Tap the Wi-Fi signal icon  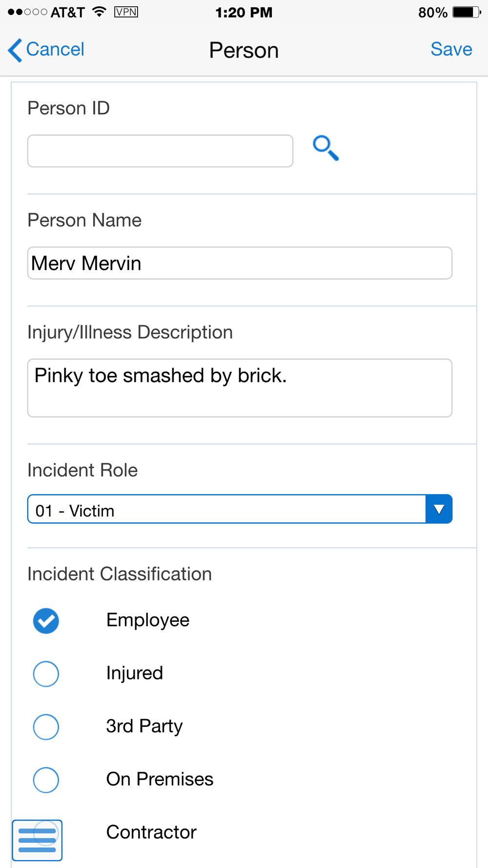click(100, 12)
